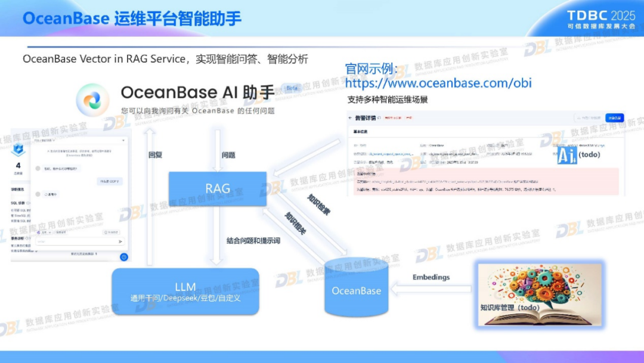Click the '问题' arrow label
This screenshot has height=363, width=644.
(x=228, y=155)
